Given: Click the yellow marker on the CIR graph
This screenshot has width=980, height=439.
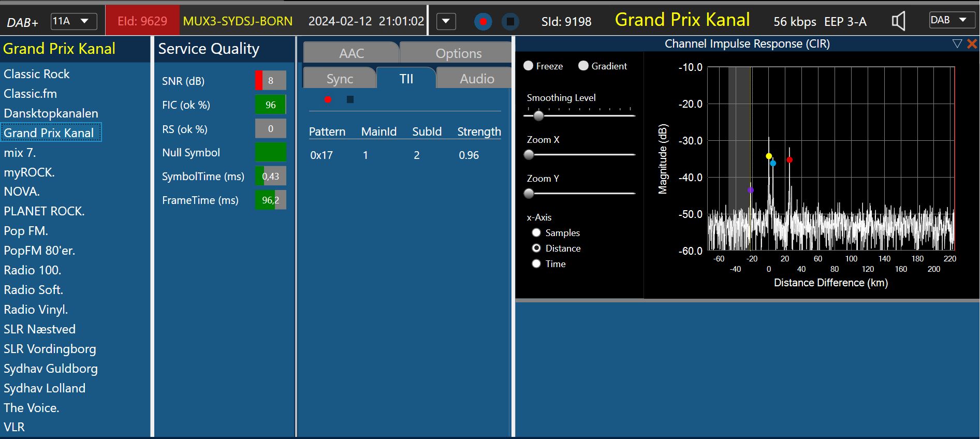Looking at the screenshot, I should tap(769, 156).
